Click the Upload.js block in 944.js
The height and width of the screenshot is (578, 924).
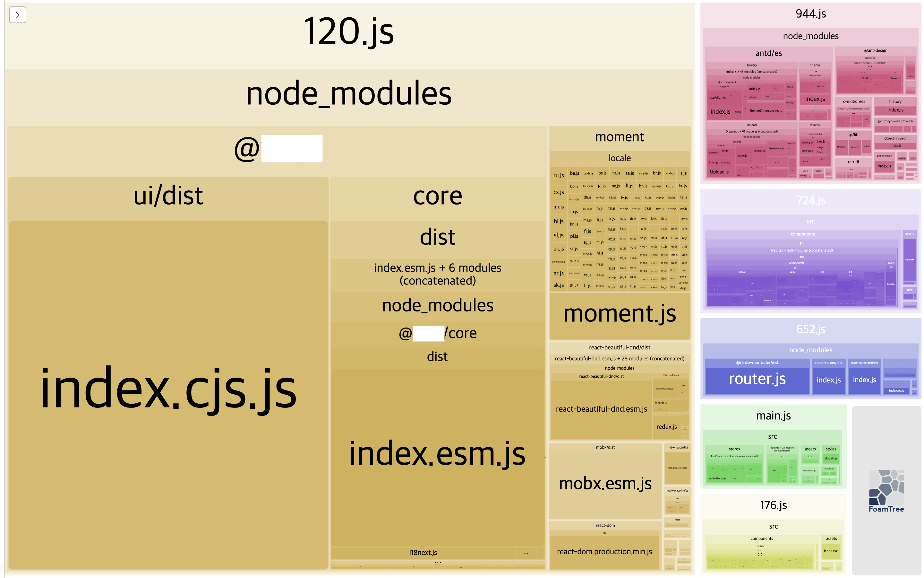(719, 172)
